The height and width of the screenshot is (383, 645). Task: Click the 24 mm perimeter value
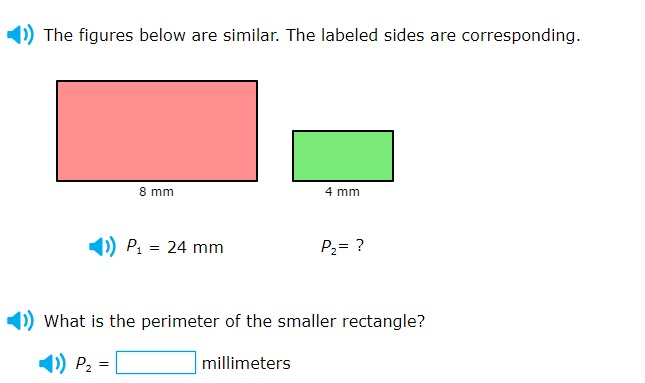[x=195, y=247]
